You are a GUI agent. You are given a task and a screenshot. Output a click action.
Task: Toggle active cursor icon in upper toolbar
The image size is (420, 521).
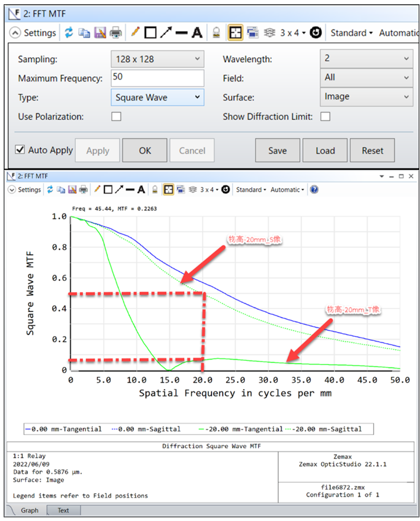click(x=235, y=33)
